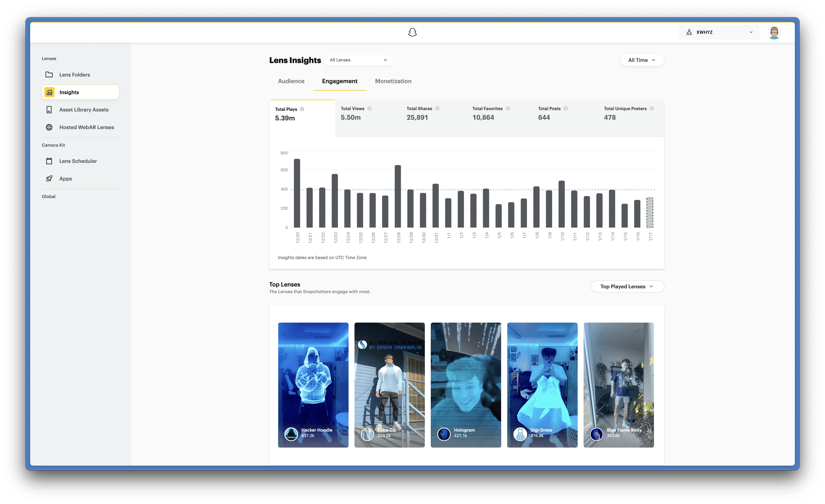Click info icon next to Total Unique Posters

point(652,109)
